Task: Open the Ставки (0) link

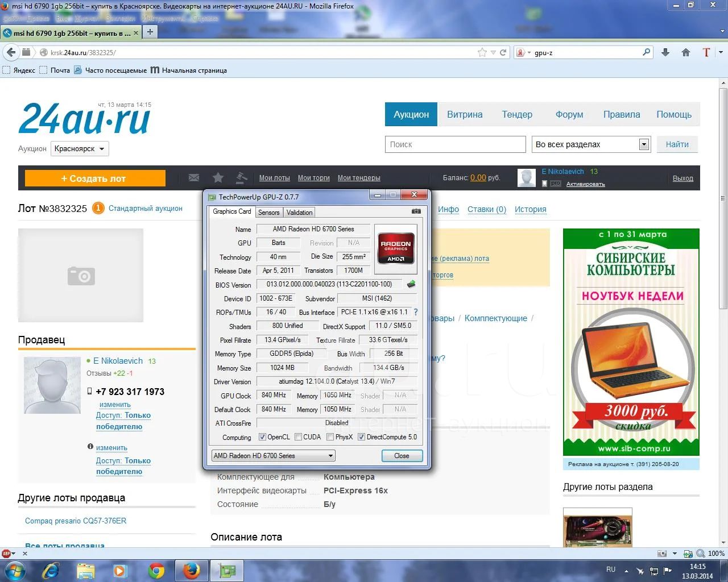Action: pos(487,209)
